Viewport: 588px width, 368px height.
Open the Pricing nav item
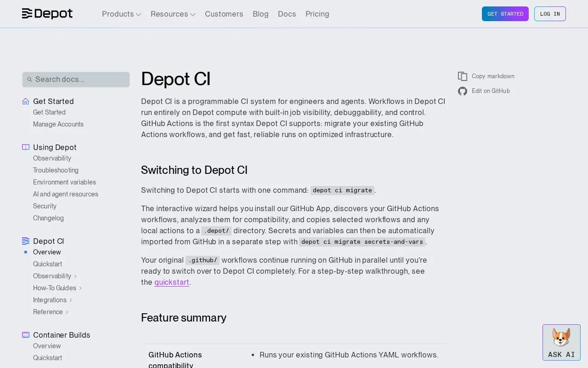point(317,14)
